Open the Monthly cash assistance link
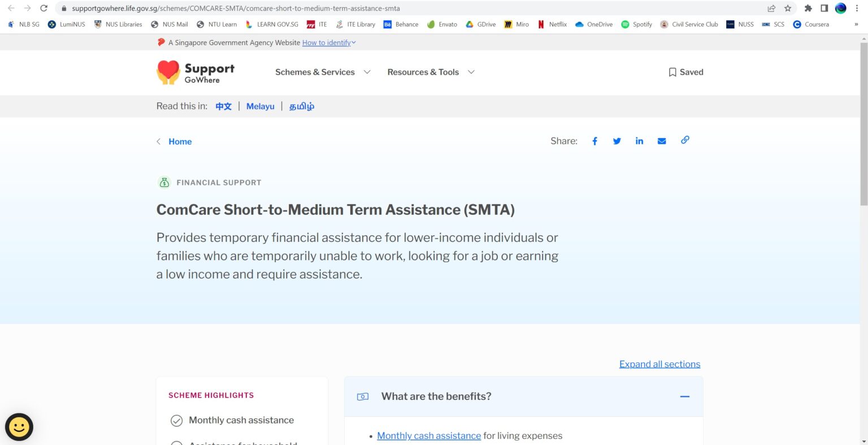This screenshot has height=445, width=868. point(429,436)
